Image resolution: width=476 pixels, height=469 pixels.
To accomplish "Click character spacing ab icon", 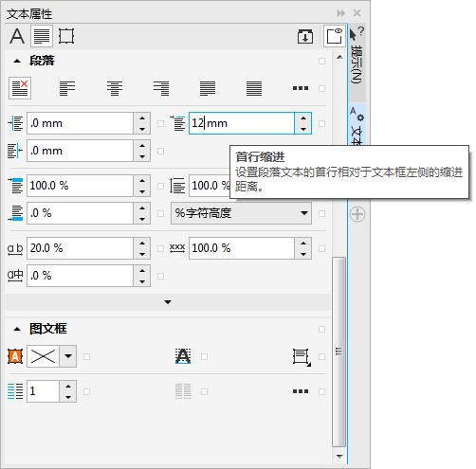I will coord(15,249).
